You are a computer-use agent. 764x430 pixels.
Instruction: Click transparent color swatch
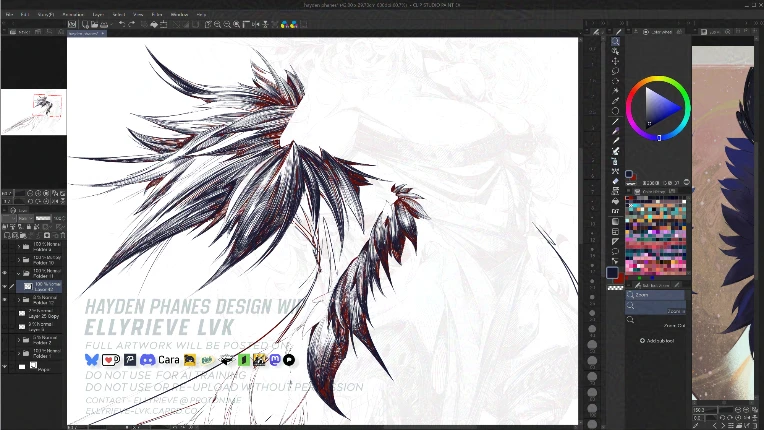coord(615,288)
